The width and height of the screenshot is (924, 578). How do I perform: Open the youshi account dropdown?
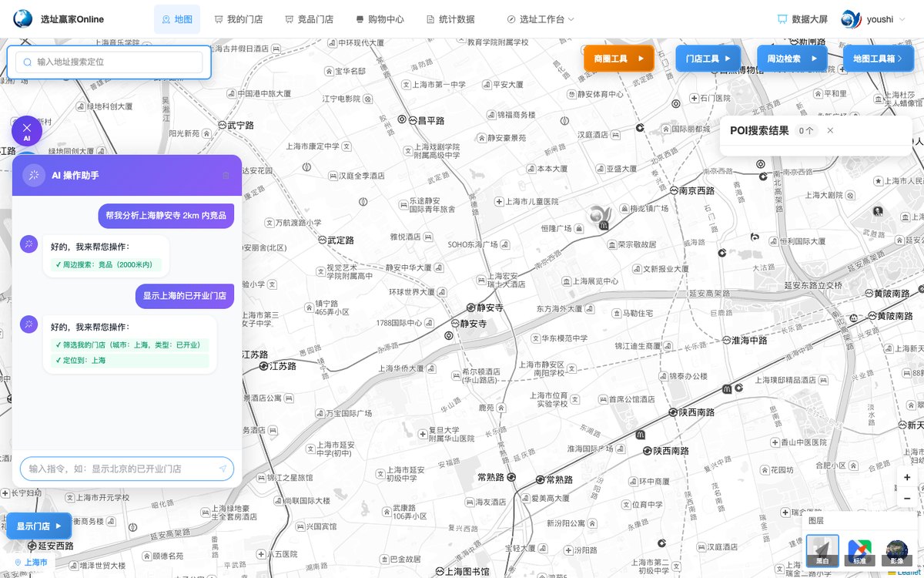coord(873,19)
